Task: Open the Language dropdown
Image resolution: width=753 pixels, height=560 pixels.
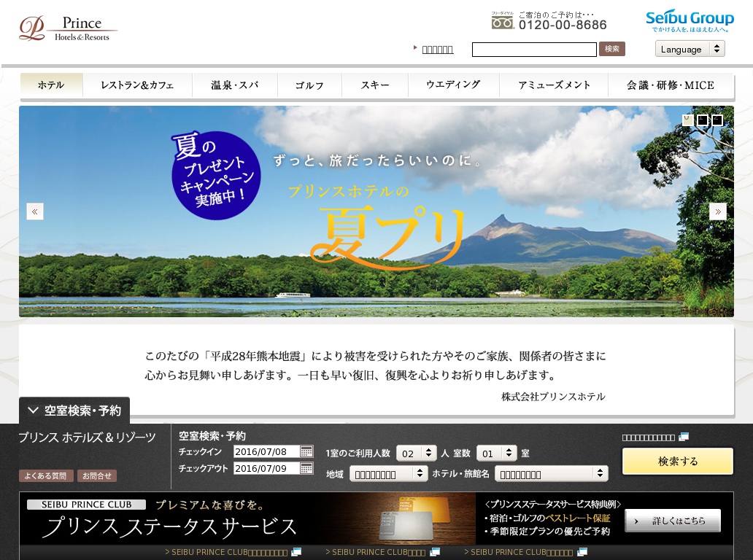Action: tap(690, 49)
